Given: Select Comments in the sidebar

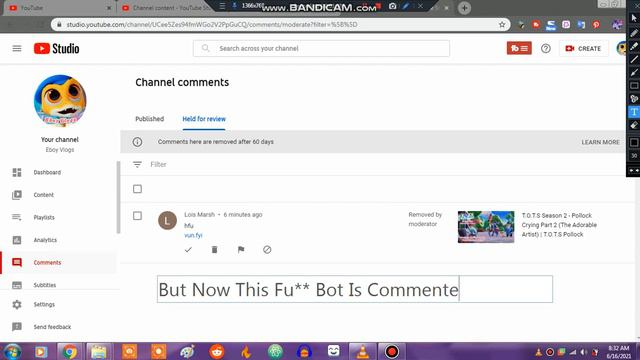Looking at the screenshot, I should coord(47,262).
